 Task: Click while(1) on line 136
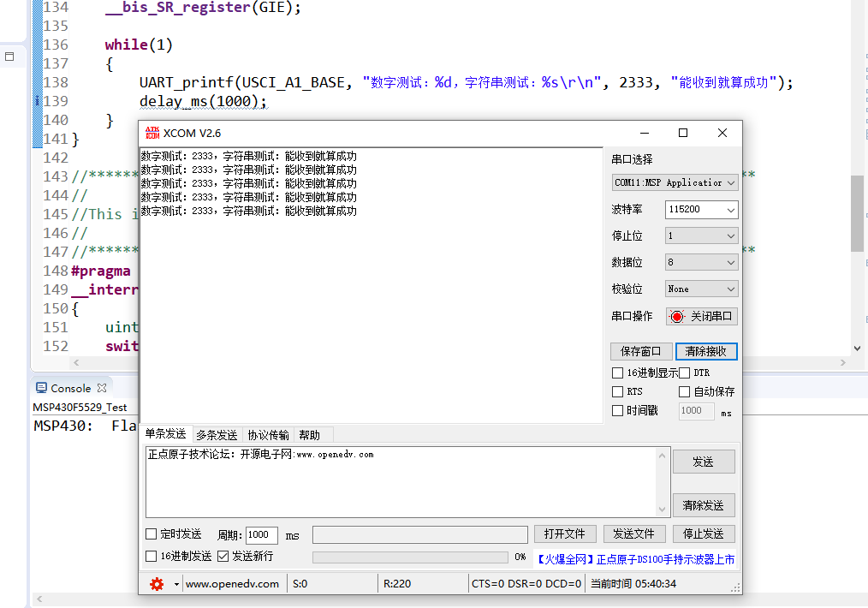pyautogui.click(x=139, y=45)
